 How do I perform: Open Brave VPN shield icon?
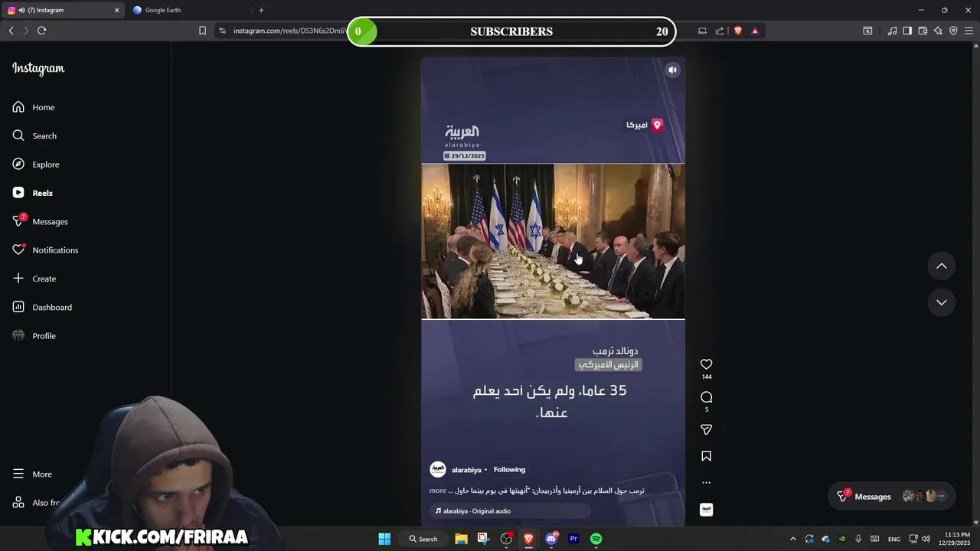(953, 31)
